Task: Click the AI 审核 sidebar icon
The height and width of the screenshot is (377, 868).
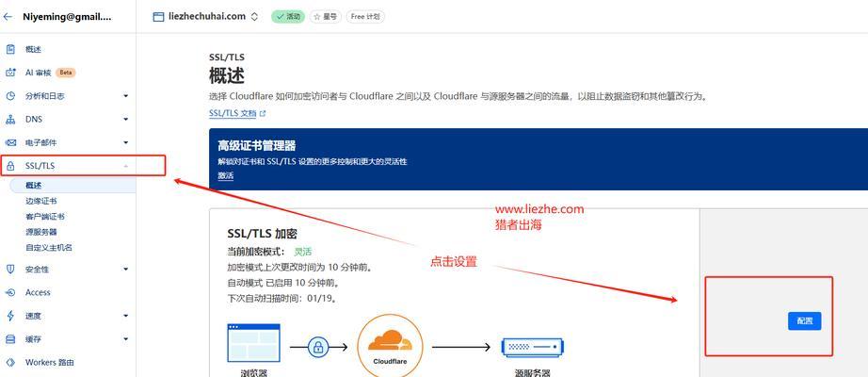Action: pos(10,73)
